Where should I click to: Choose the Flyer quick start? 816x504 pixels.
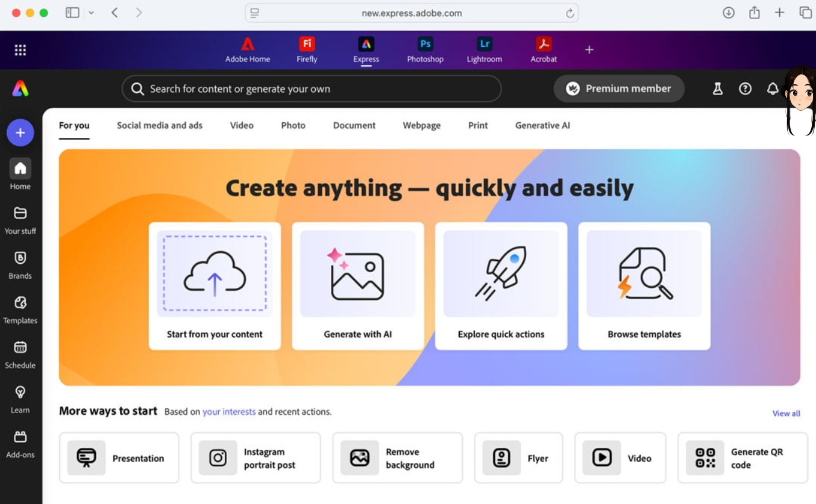(518, 458)
